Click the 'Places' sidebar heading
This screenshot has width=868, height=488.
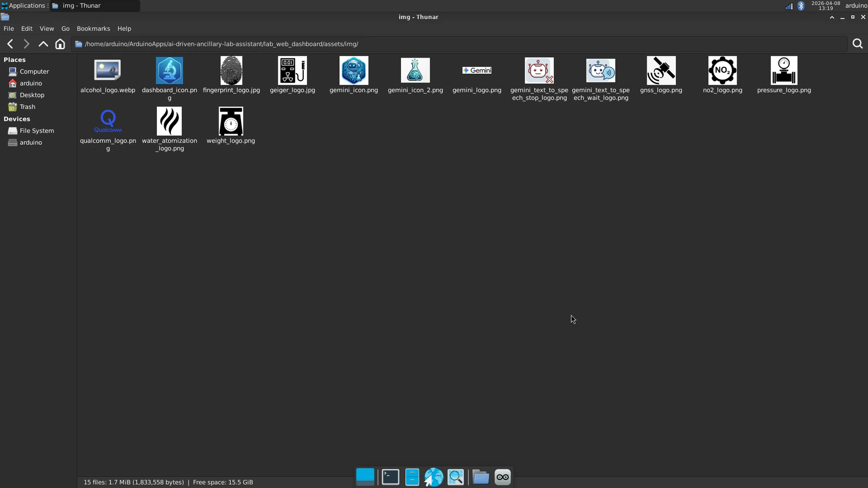[15, 60]
